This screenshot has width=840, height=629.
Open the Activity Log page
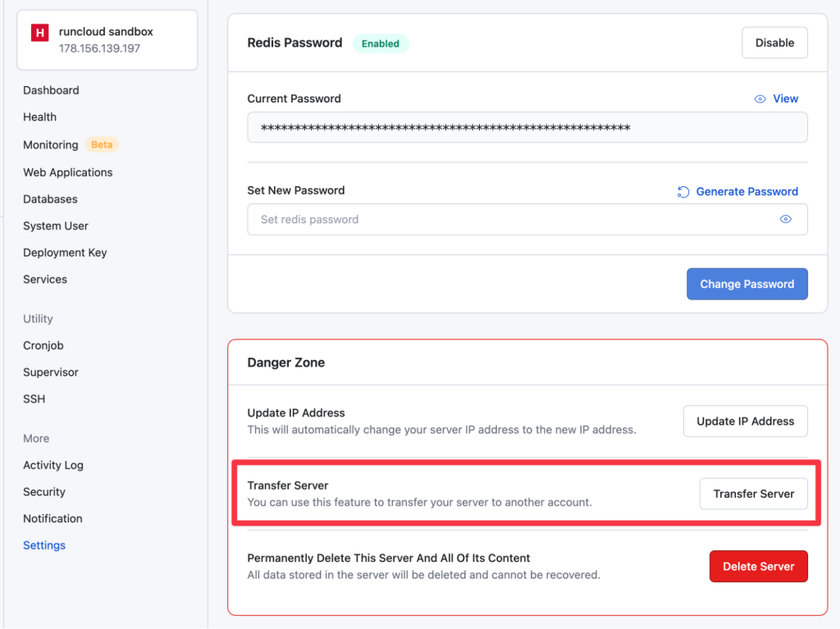53,465
